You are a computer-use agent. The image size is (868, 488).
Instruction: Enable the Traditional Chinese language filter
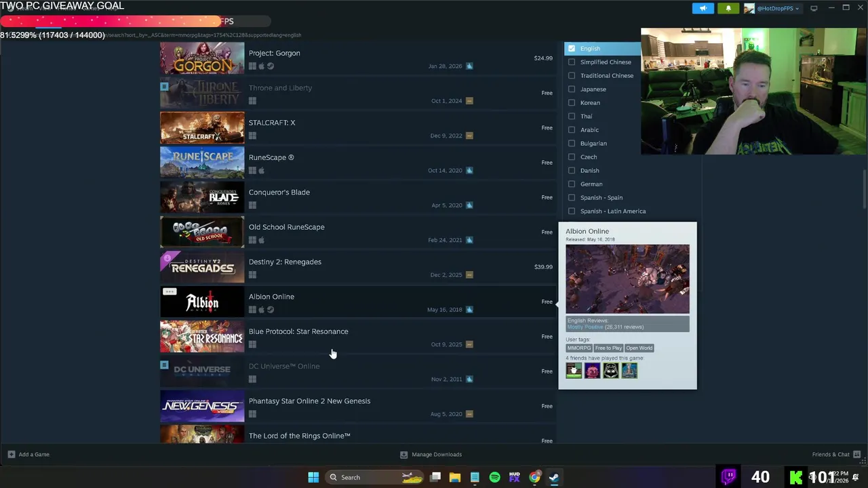coord(572,75)
